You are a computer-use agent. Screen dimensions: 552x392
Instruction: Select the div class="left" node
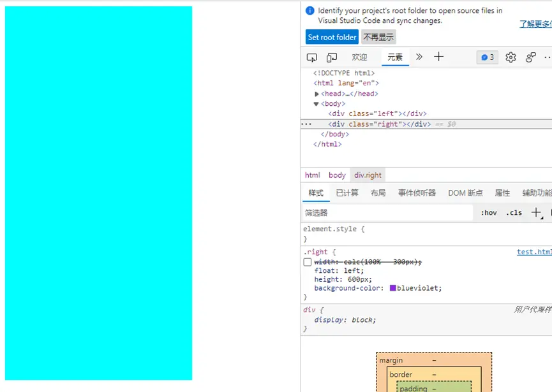pos(377,113)
